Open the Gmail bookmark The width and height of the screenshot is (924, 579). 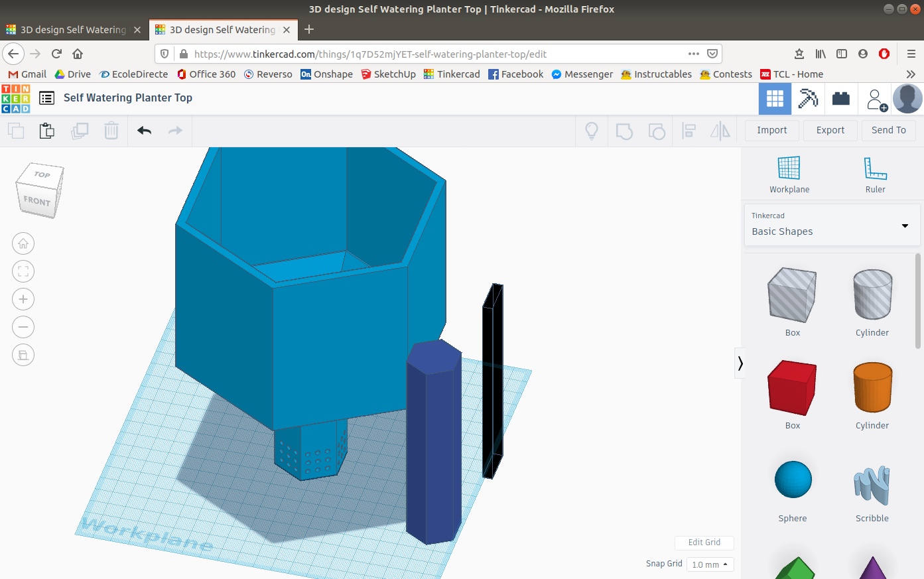27,74
